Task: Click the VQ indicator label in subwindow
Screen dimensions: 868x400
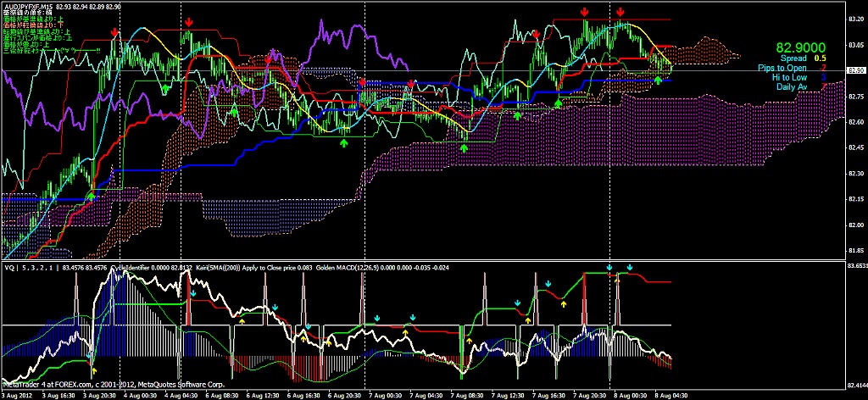Action: click(x=8, y=268)
